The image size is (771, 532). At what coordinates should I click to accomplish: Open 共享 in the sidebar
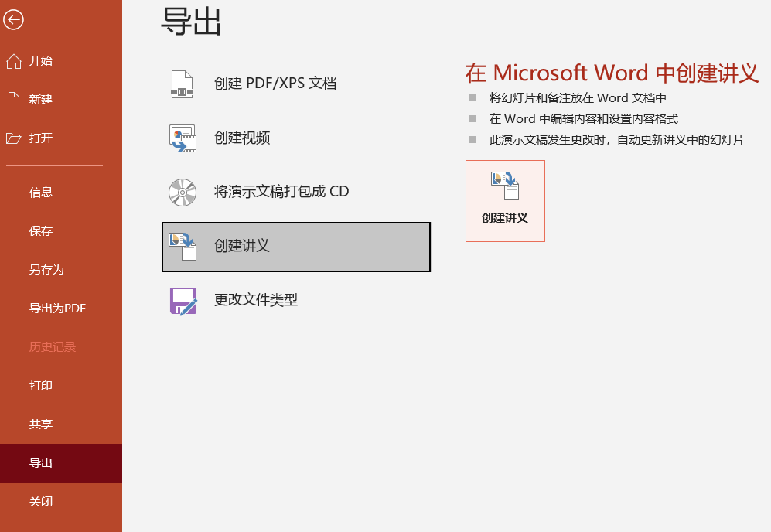[x=61, y=425]
